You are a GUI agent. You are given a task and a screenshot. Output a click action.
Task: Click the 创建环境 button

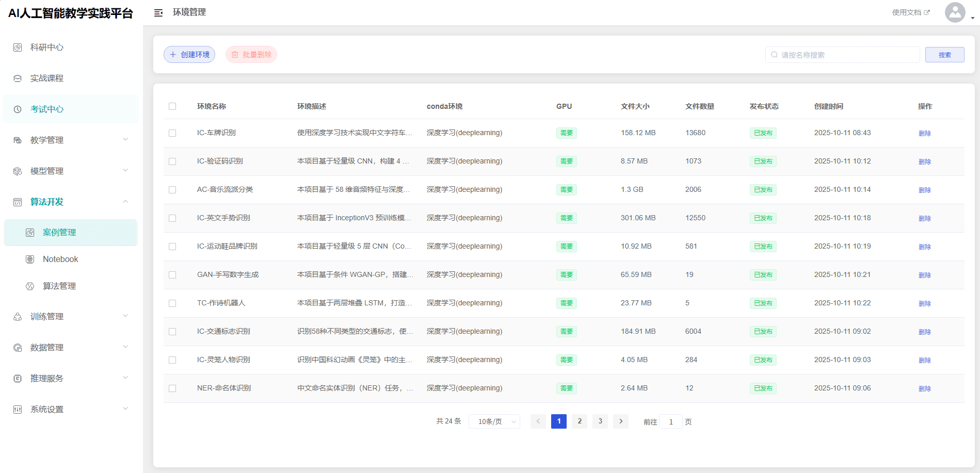pos(189,55)
